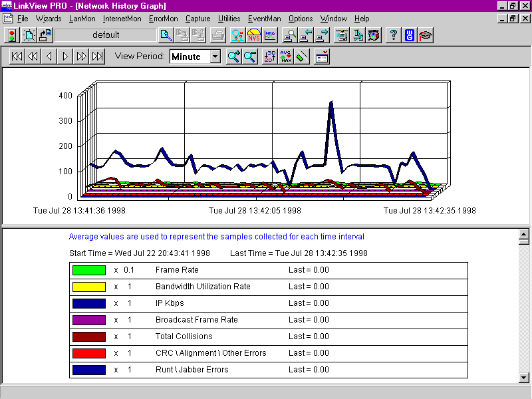
Task: Click the legend scrollbar down arrow
Action: click(524, 378)
